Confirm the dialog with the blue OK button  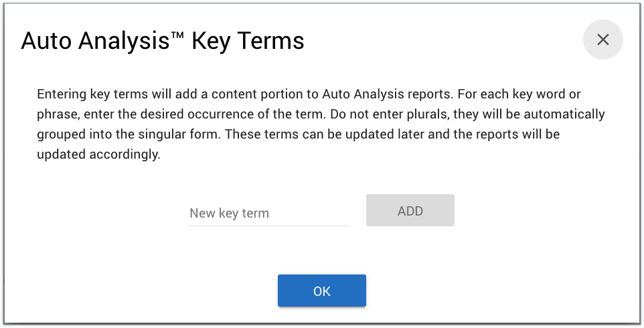(321, 291)
